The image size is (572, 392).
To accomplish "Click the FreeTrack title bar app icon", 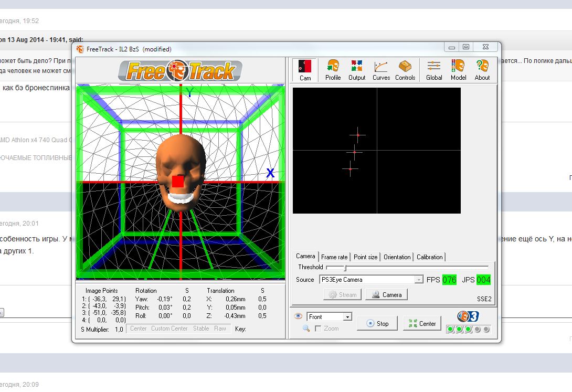I will (x=80, y=49).
